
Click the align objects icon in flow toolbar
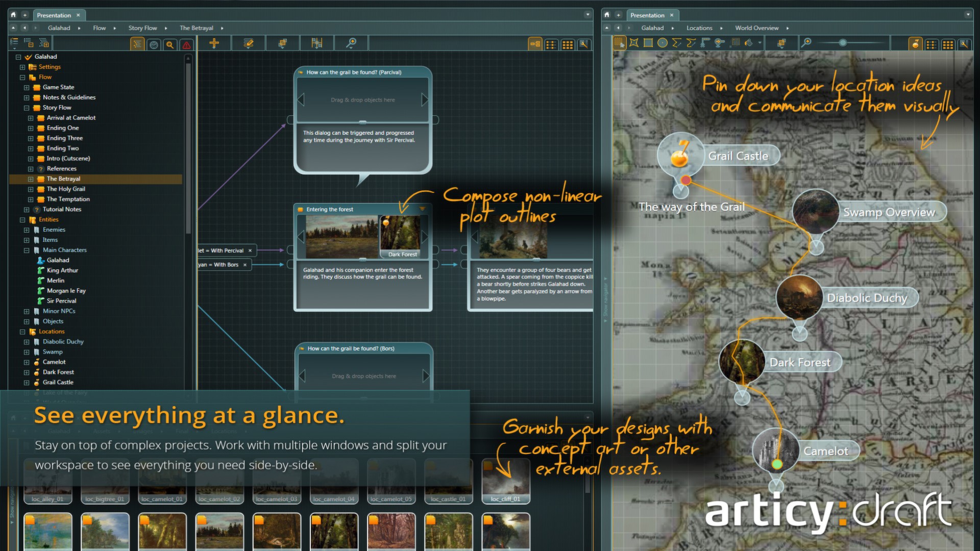tap(317, 43)
